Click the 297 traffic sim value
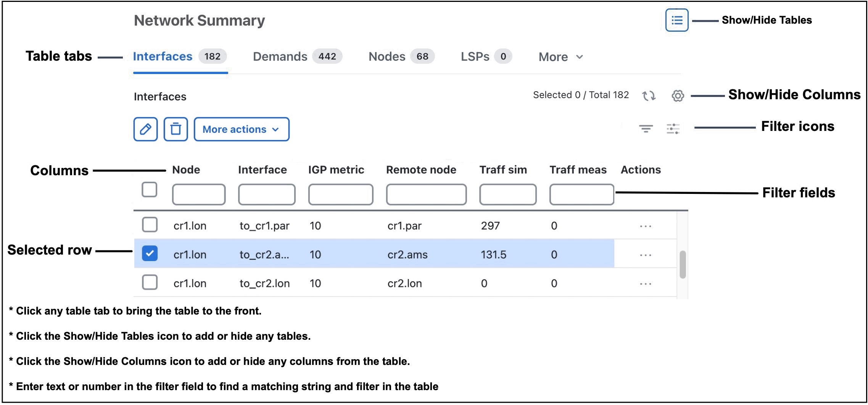 [490, 226]
